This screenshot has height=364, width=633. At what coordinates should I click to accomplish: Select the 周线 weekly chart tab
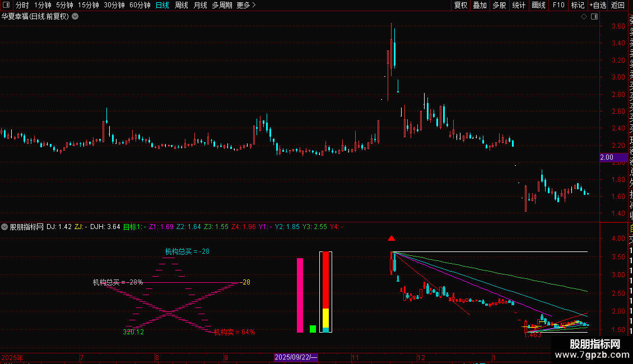(181, 5)
